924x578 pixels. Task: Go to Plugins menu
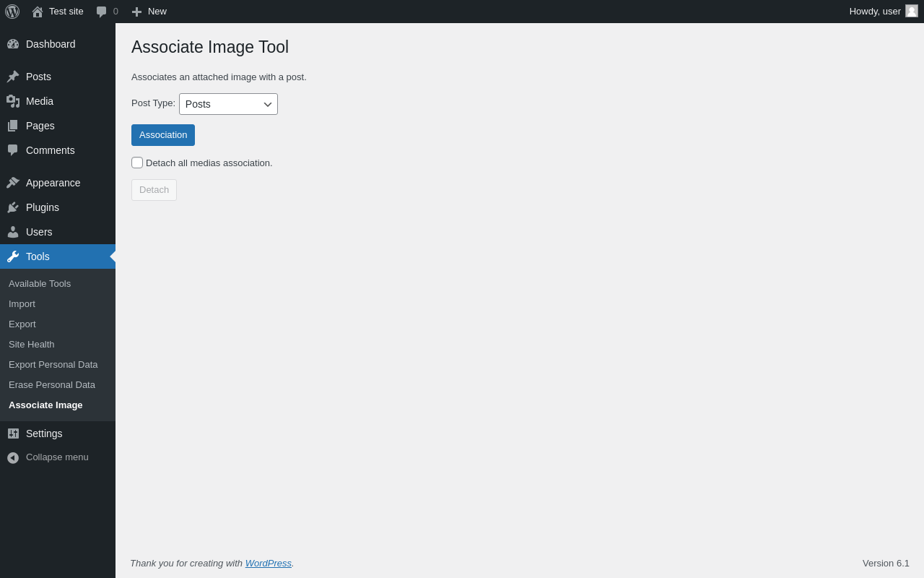58,207
